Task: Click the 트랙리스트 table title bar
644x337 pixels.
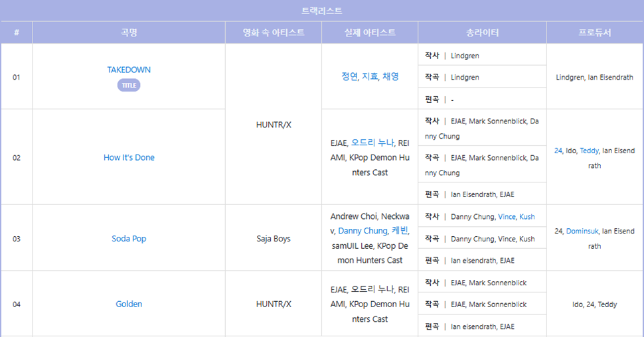Action: [x=322, y=11]
